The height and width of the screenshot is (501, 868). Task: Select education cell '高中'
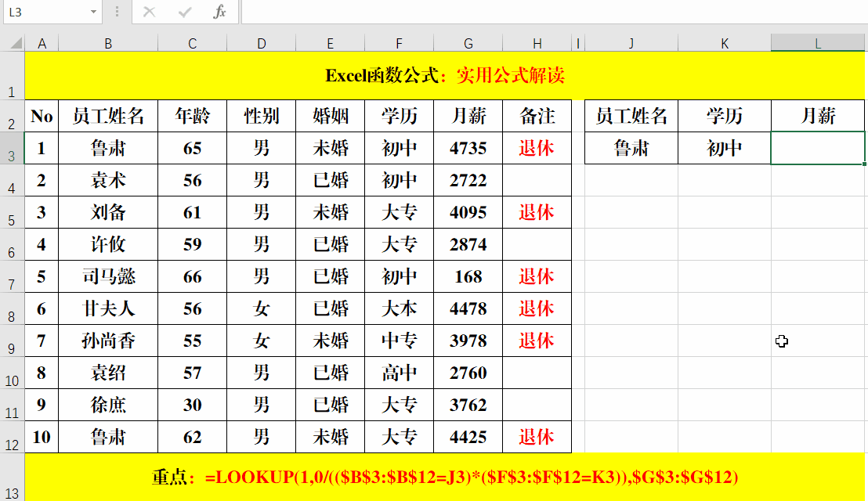(x=399, y=373)
